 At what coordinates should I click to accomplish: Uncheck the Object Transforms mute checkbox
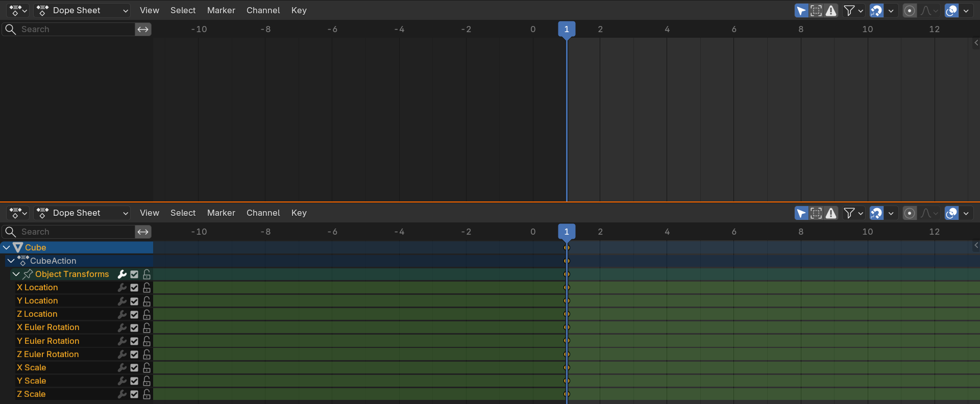coord(134,274)
